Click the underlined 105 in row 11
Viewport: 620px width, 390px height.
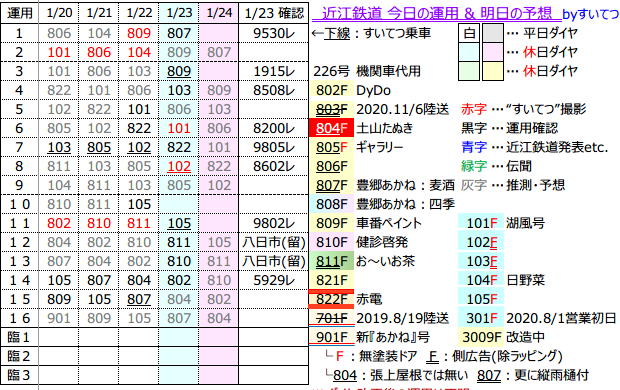179,223
